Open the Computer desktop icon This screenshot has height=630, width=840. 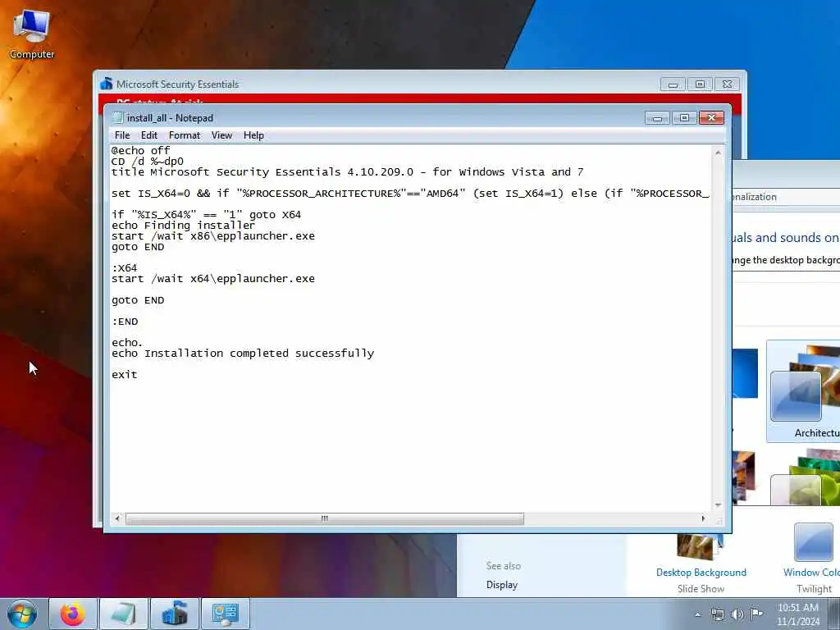[32, 34]
